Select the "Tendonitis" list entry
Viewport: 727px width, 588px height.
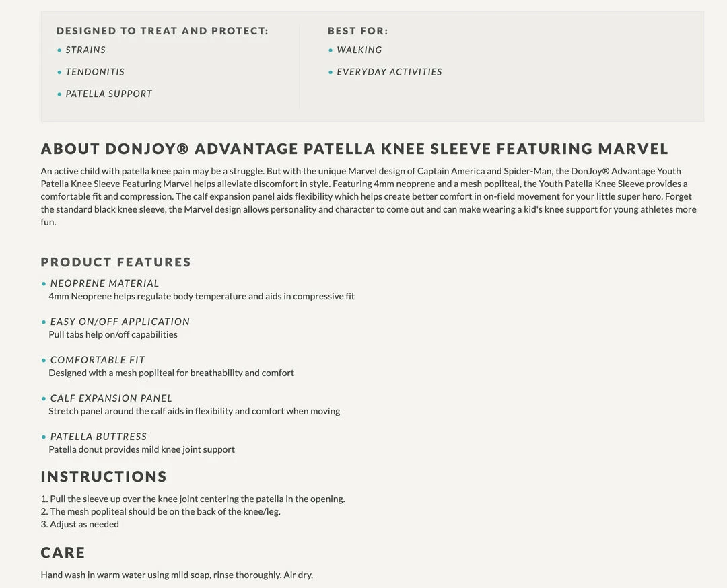click(95, 72)
